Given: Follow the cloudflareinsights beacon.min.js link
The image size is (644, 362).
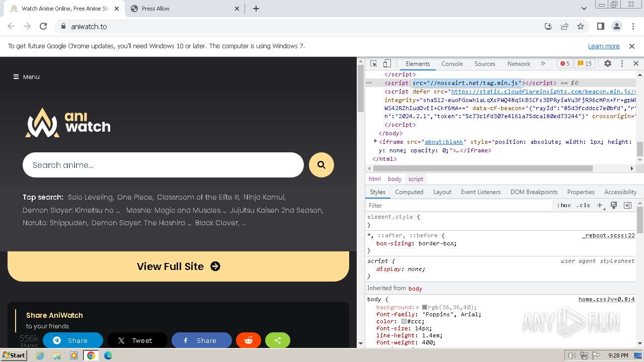Looking at the screenshot, I should pyautogui.click(x=543, y=92).
